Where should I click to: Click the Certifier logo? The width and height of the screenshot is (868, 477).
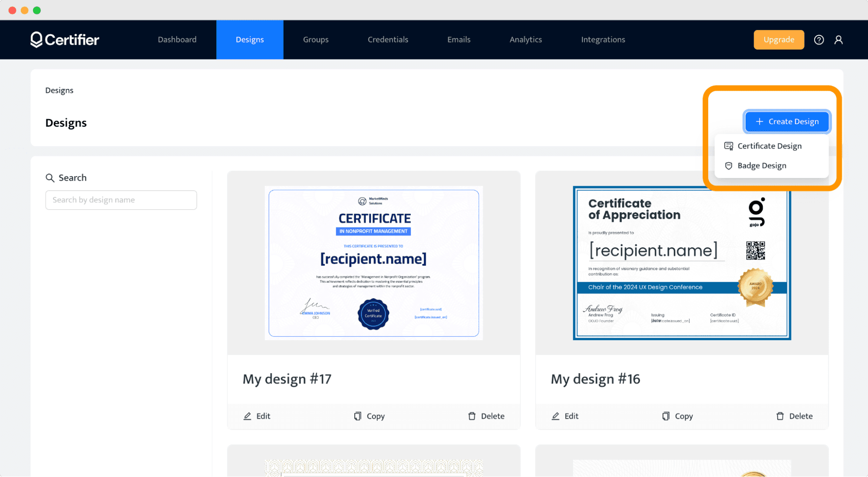pos(65,39)
